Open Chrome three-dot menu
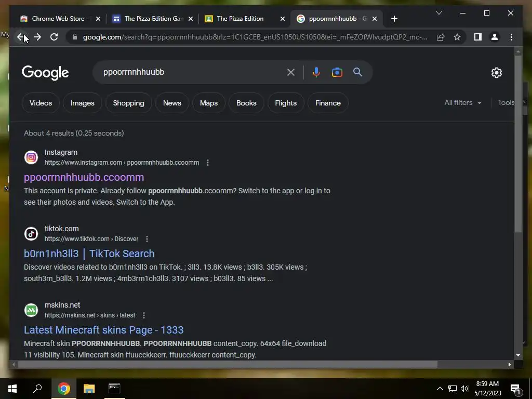 pos(511,37)
